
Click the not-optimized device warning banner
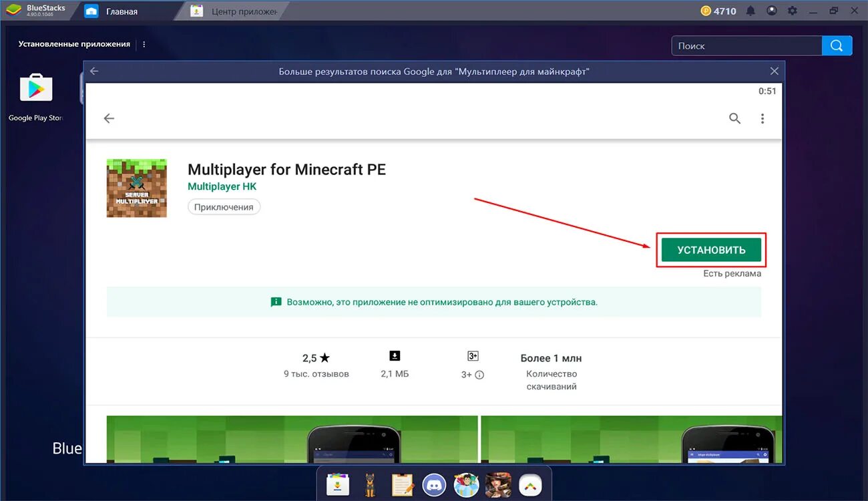[434, 302]
